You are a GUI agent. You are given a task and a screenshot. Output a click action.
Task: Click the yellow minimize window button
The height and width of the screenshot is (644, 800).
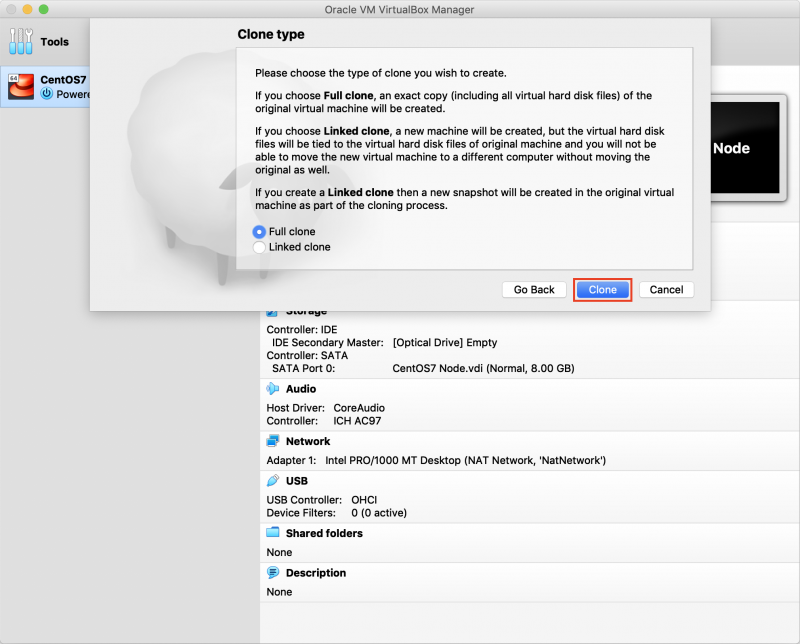pos(28,9)
